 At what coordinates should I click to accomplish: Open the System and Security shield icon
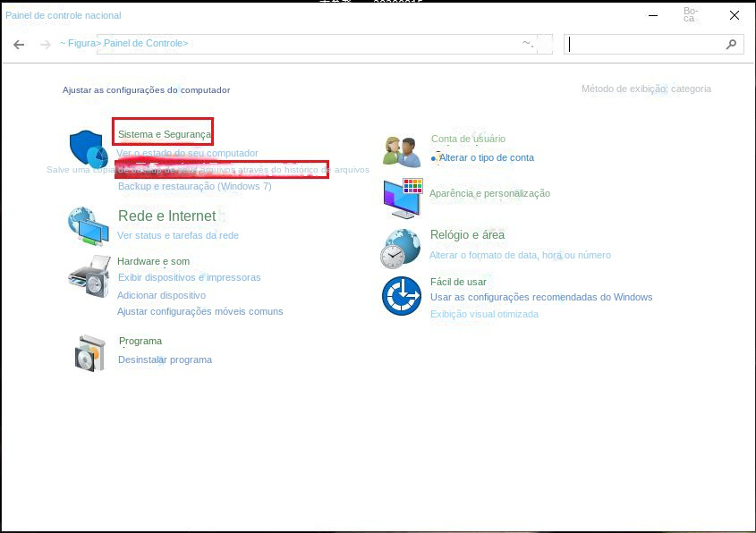pos(89,148)
